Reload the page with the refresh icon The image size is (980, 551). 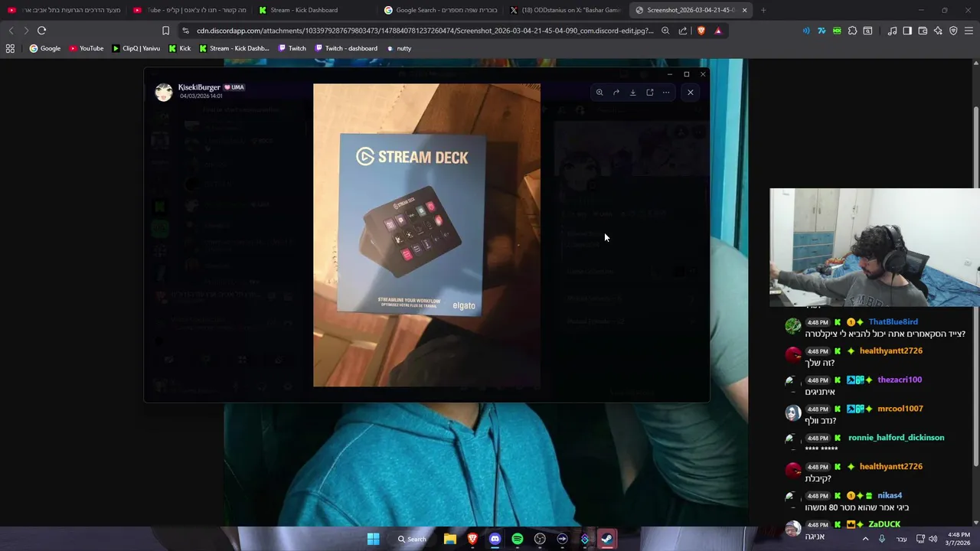(x=41, y=31)
